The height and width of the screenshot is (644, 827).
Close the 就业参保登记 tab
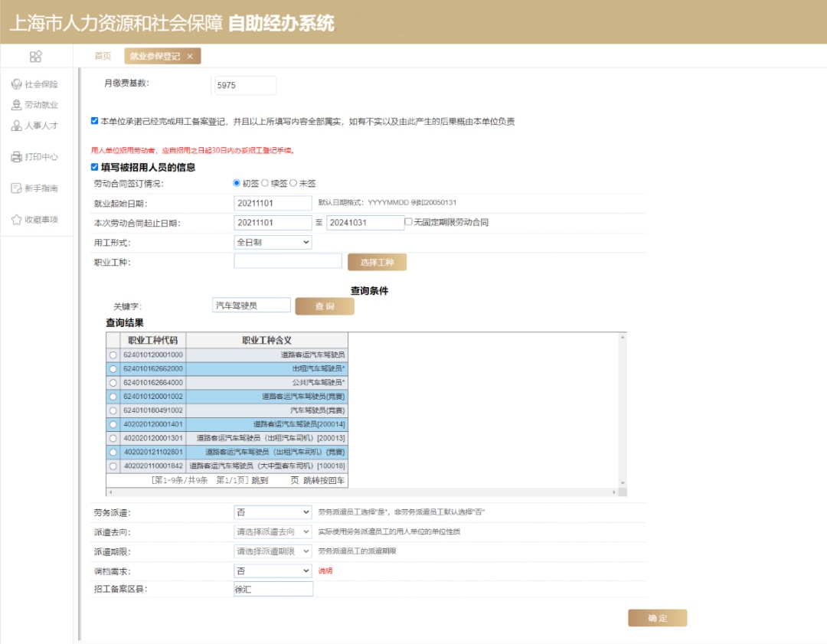click(190, 56)
